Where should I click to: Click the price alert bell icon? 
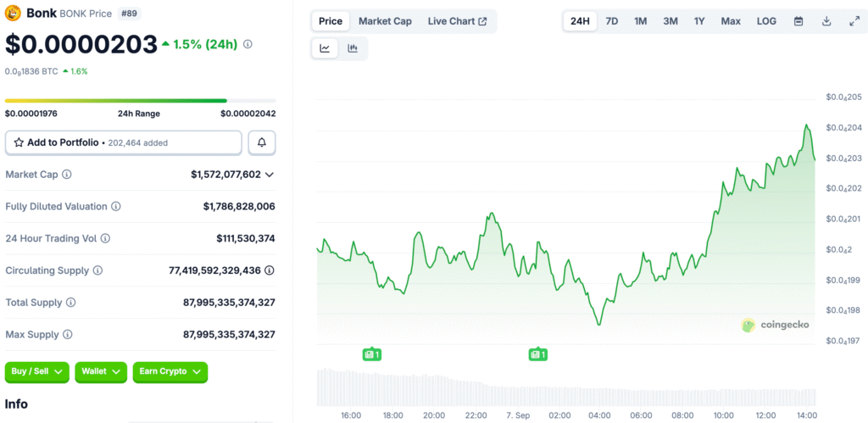tap(262, 143)
